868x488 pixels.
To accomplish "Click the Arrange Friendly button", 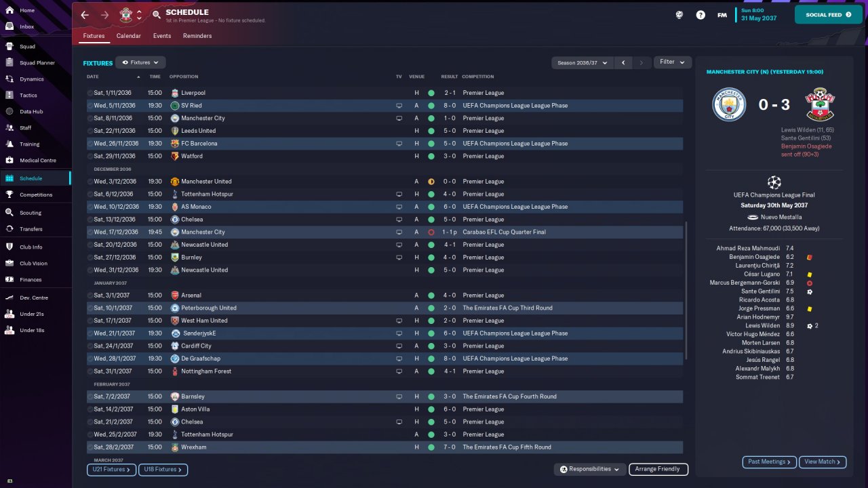I will [x=658, y=469].
